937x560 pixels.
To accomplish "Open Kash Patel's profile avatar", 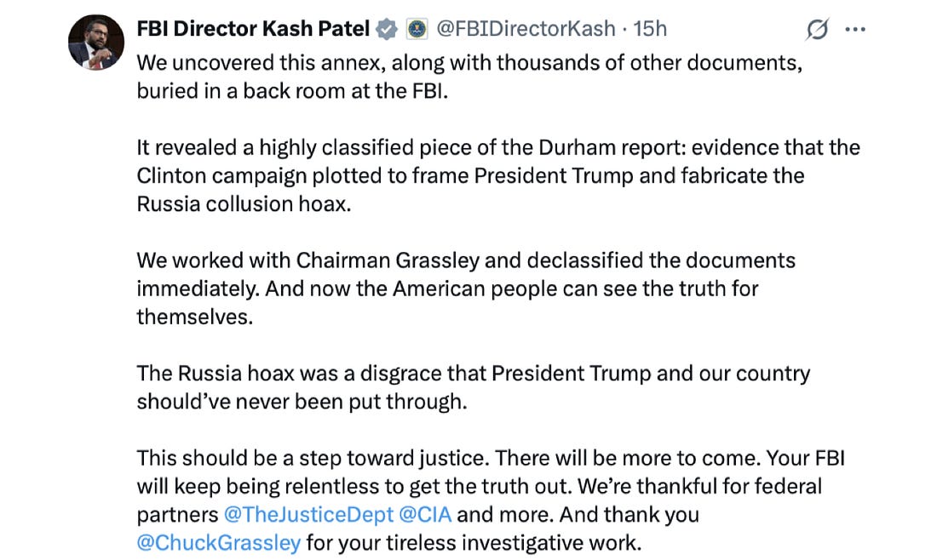I will click(96, 43).
